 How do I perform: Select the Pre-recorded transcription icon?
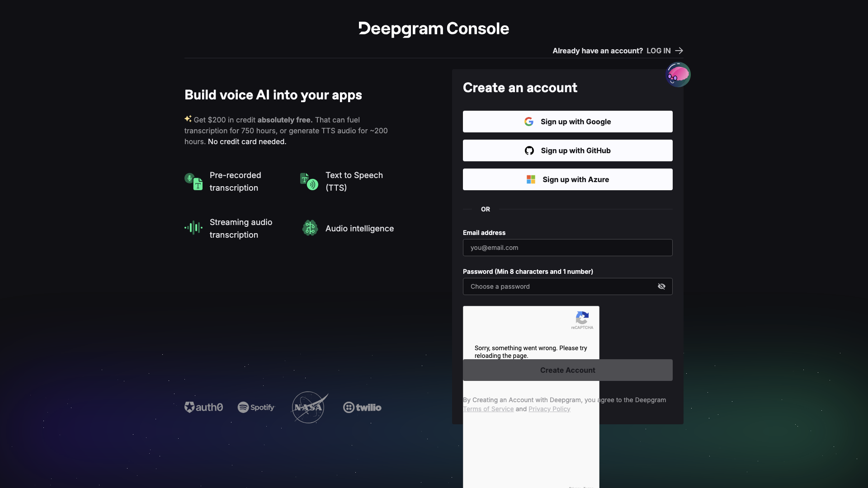point(193,182)
